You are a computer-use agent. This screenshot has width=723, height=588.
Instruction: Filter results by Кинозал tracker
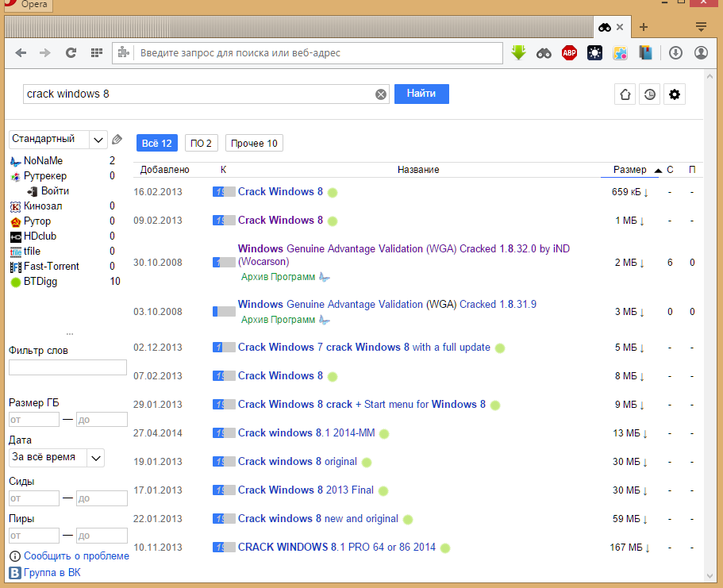(x=42, y=206)
